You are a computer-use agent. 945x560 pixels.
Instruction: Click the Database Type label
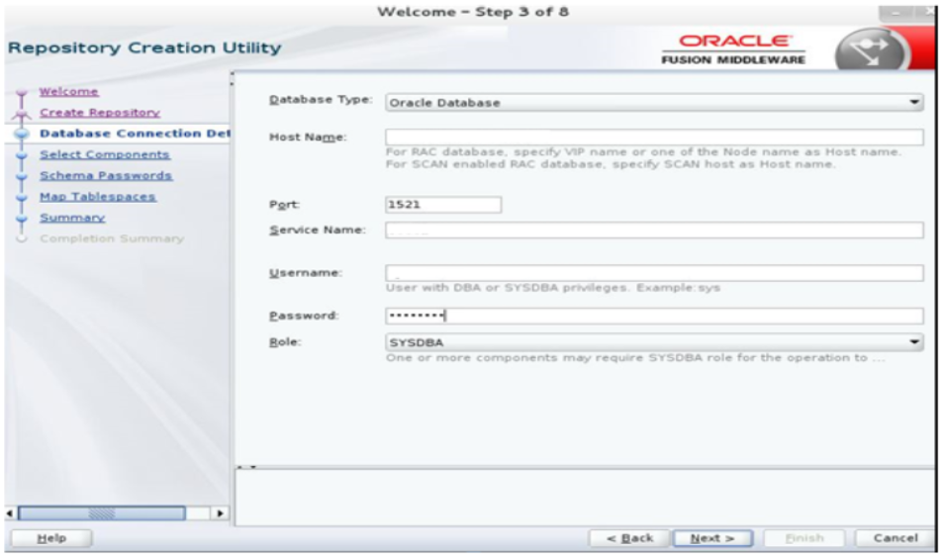click(x=321, y=100)
